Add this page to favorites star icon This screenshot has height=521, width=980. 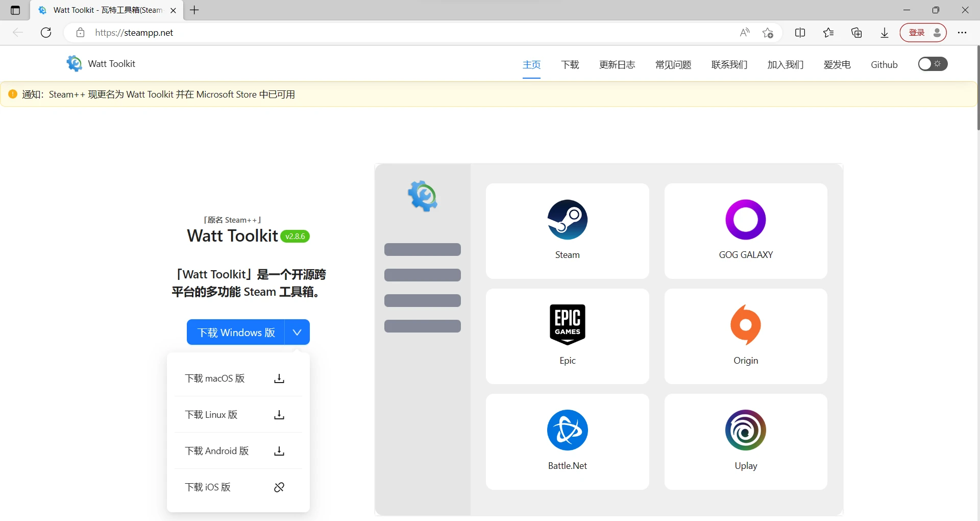(x=768, y=33)
